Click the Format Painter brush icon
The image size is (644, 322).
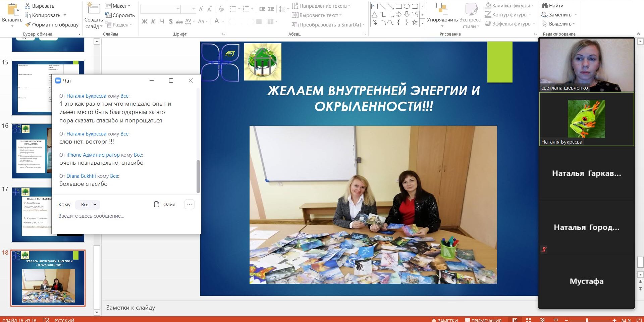click(28, 24)
